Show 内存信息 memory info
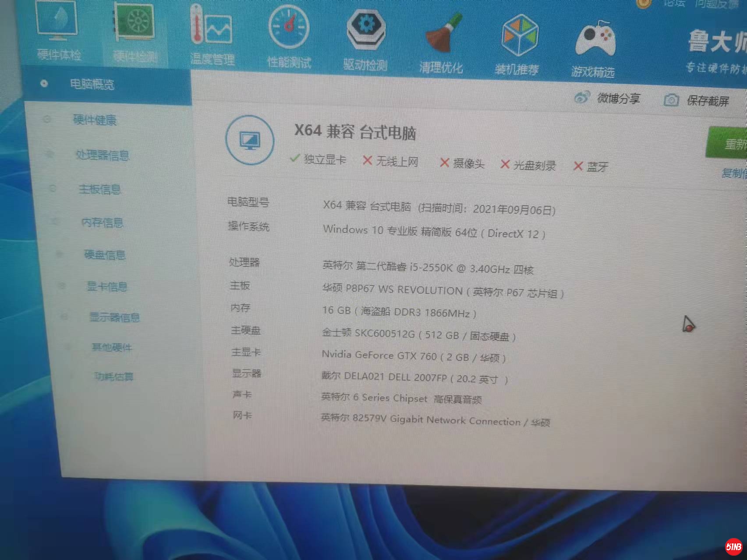 (x=103, y=222)
